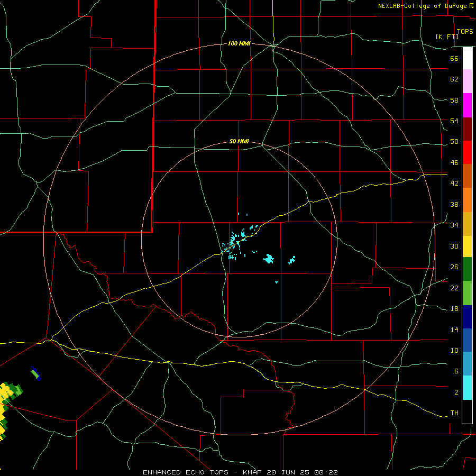Click the 46 legend value
The width and height of the screenshot is (476, 476).
pyautogui.click(x=454, y=163)
